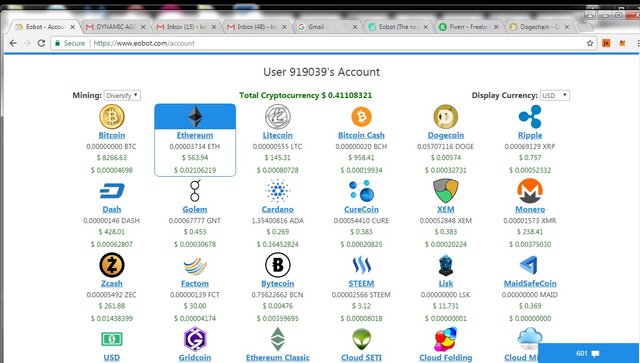Bookmark page with the star icon

590,43
